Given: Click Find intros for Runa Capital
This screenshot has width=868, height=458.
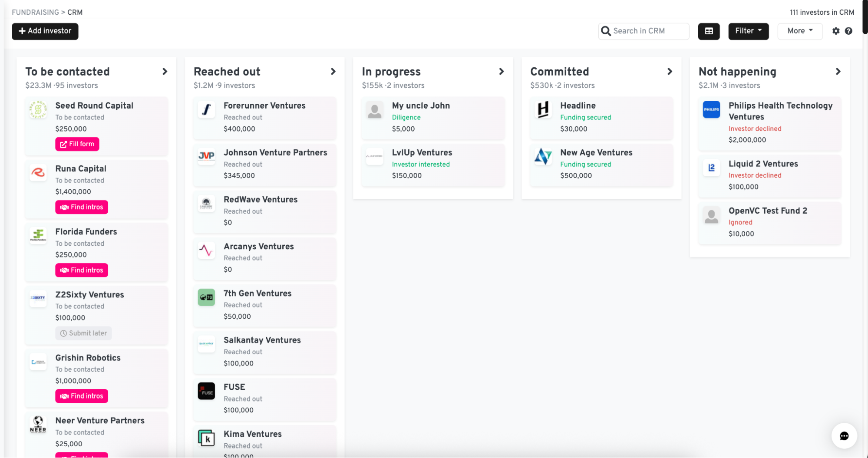Looking at the screenshot, I should click(x=82, y=207).
